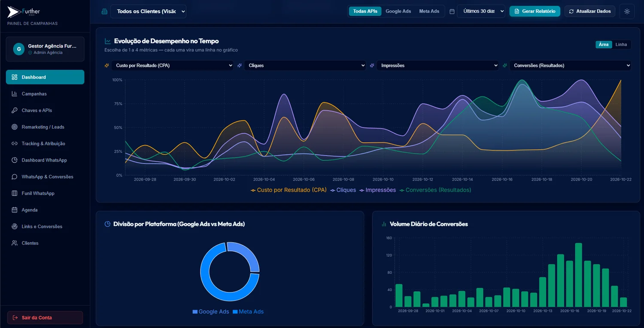Select Todas APIs filter
Screen dimensions: 644x328
click(x=365, y=11)
